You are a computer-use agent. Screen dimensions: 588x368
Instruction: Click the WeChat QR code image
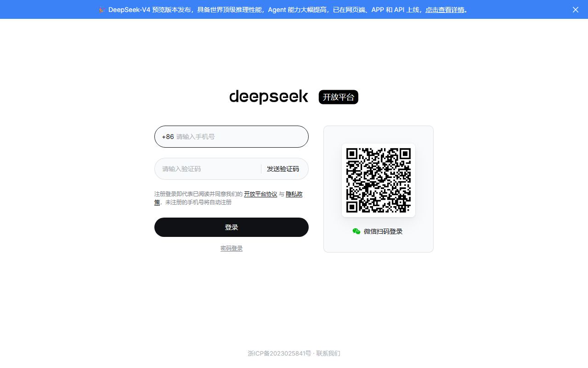(379, 180)
